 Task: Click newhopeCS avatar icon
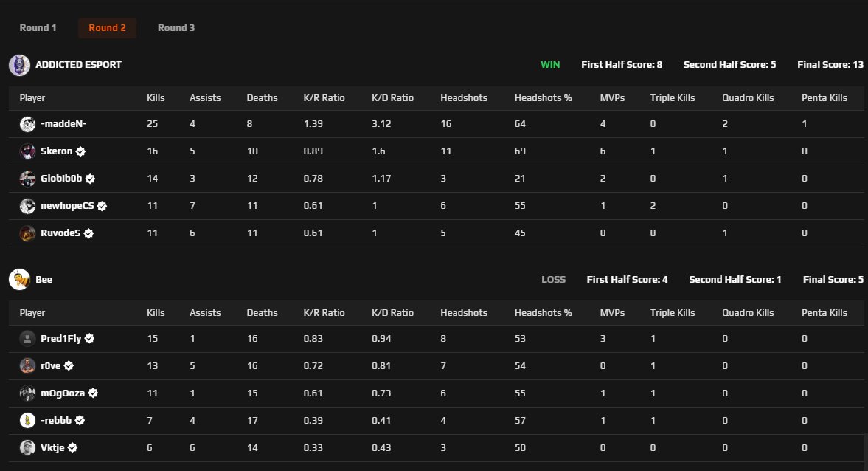click(28, 205)
